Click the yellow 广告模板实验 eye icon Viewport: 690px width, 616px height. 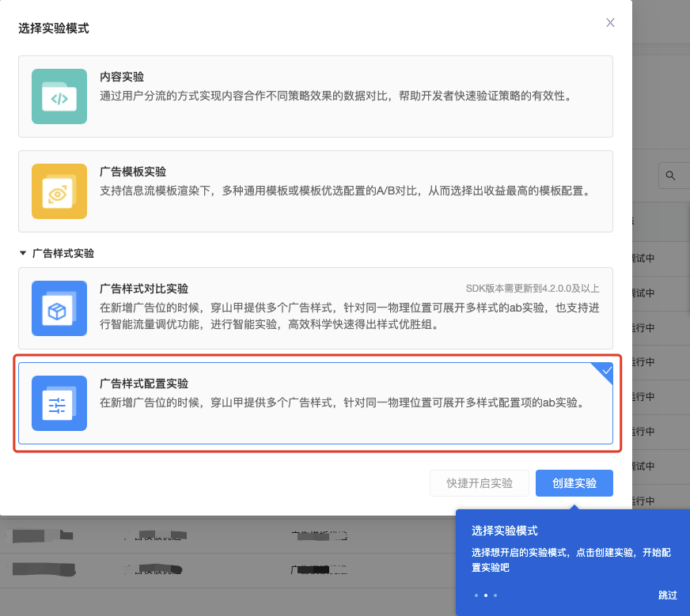pyautogui.click(x=59, y=191)
